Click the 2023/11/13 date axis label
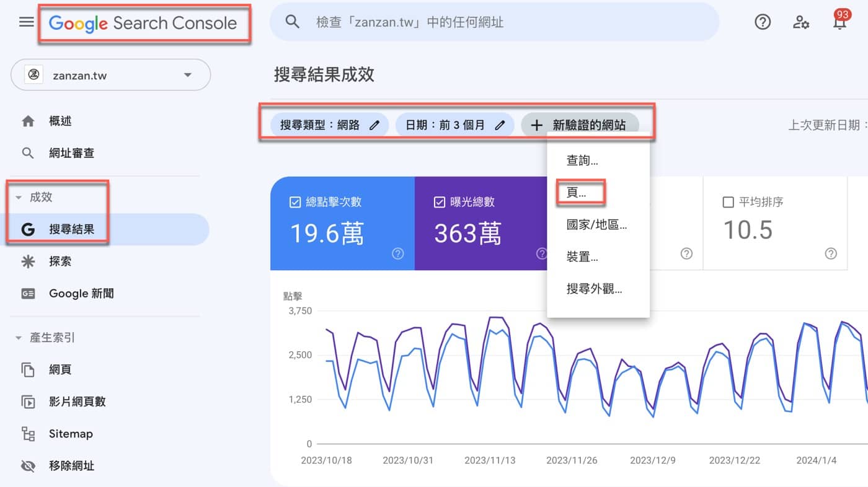Screen dimensions: 868x487 click(490, 460)
